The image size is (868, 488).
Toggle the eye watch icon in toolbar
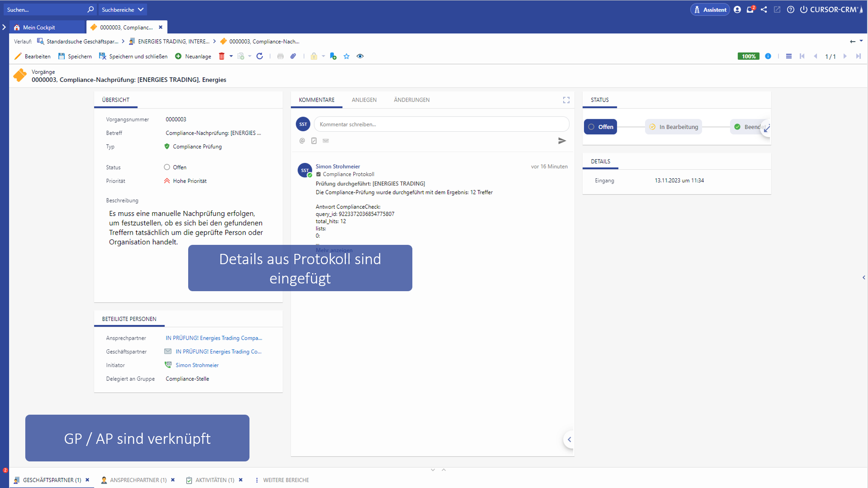(x=360, y=56)
